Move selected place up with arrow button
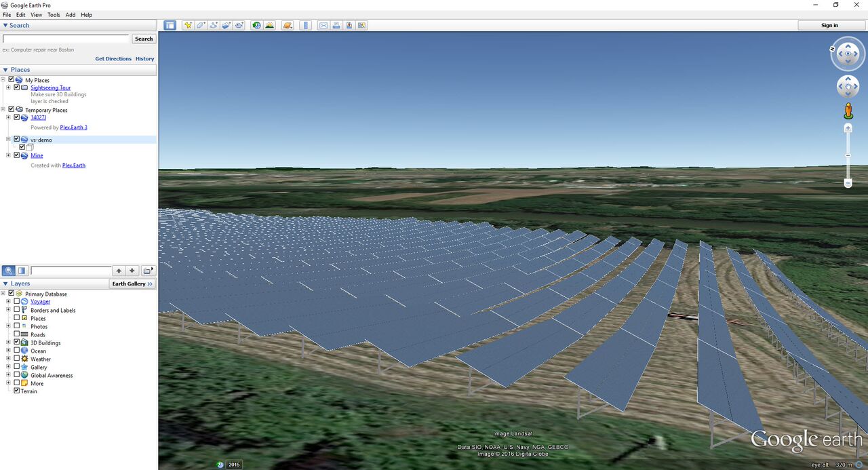 (119, 271)
